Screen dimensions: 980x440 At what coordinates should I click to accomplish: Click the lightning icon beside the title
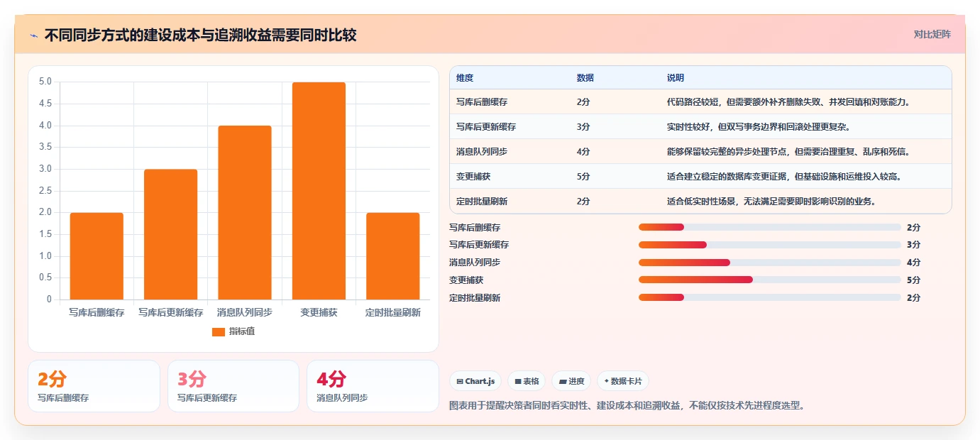coord(34,35)
